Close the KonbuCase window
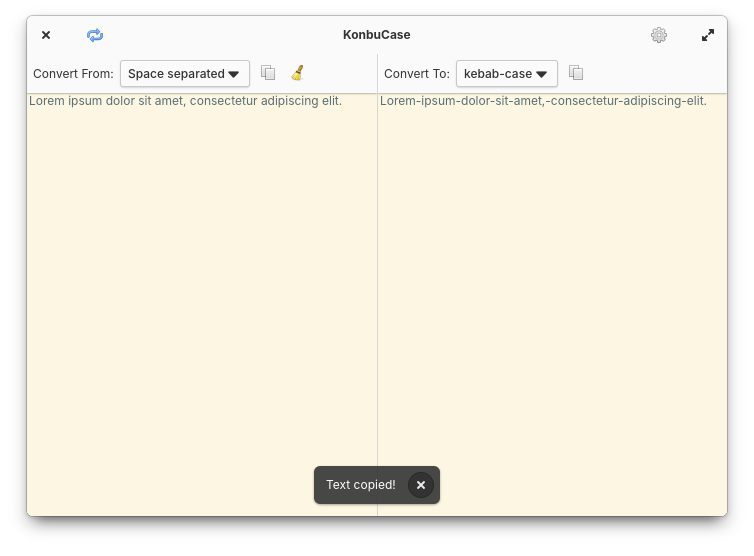754x556 pixels. pyautogui.click(x=46, y=35)
